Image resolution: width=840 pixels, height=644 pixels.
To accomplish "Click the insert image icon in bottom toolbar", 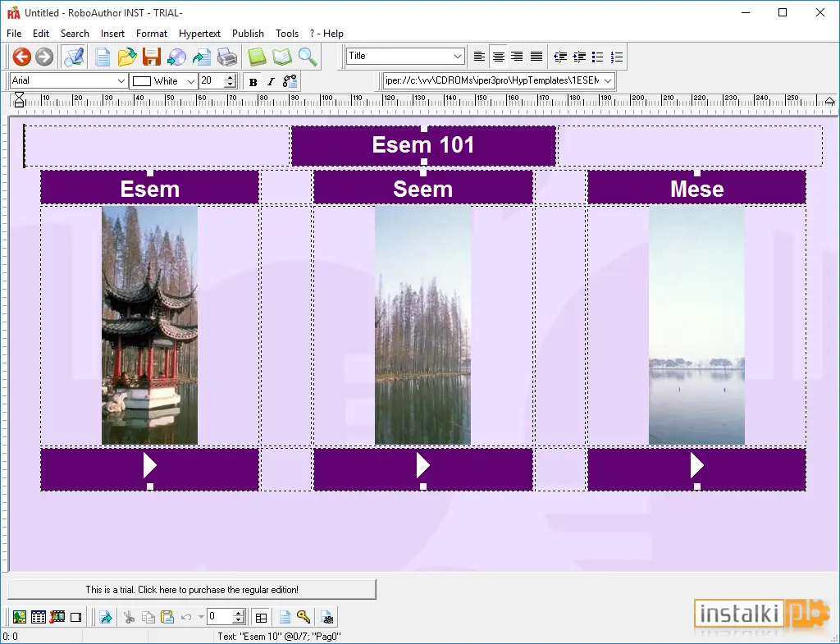I will tap(20, 617).
